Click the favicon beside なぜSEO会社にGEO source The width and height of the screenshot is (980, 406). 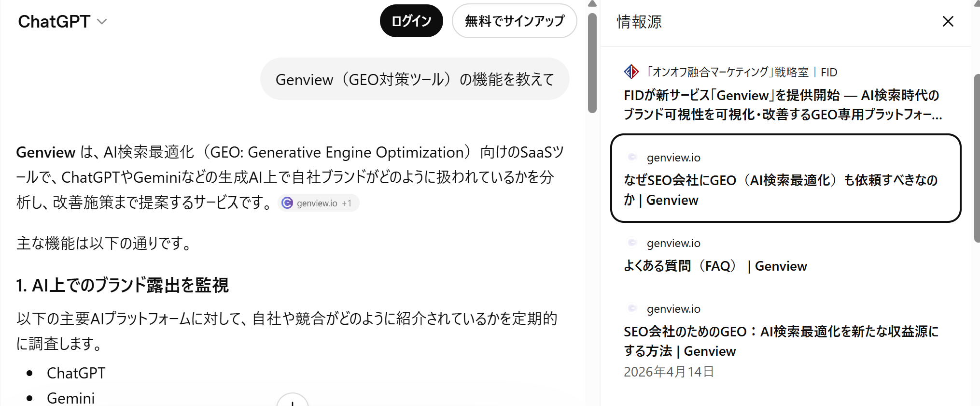(632, 157)
